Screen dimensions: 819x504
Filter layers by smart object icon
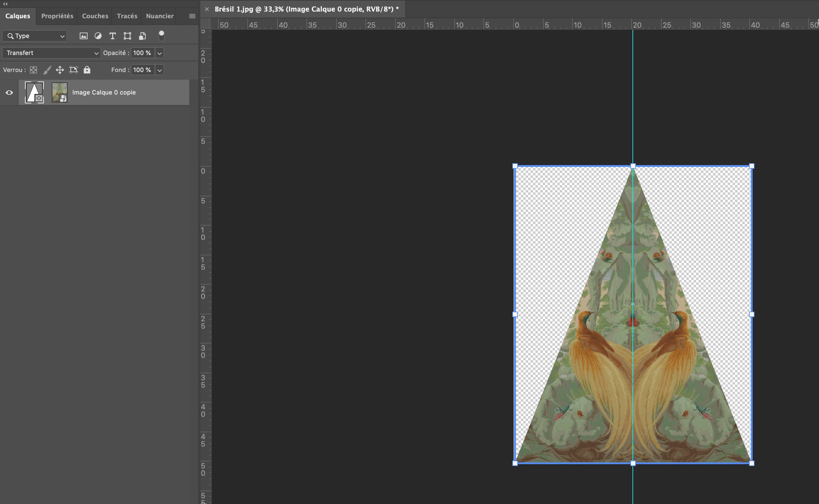tap(142, 36)
